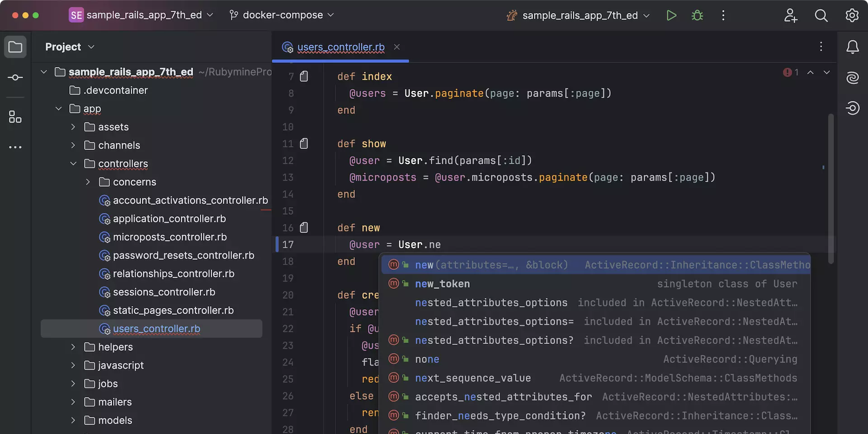Click the Debug bug icon
Viewport: 868px width, 434px height.
tap(697, 15)
